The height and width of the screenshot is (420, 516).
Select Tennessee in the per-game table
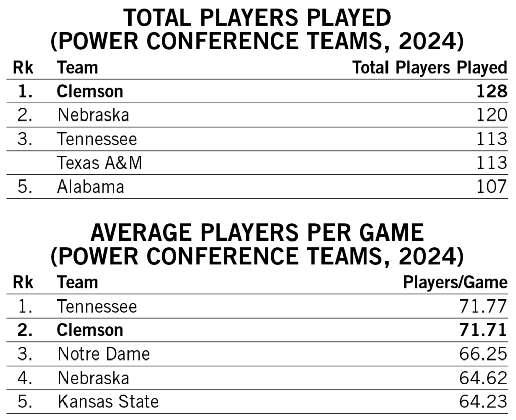[97, 306]
